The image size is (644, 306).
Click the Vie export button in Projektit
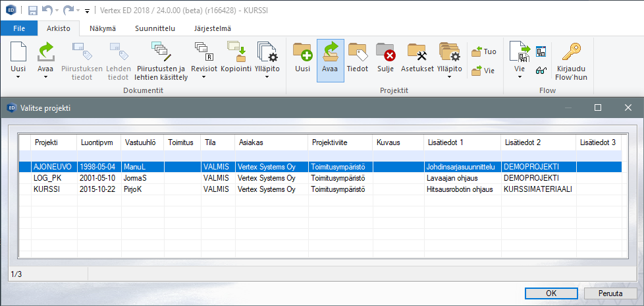click(484, 71)
